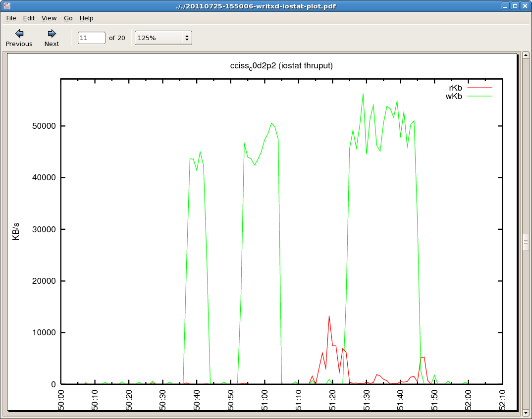This screenshot has width=532, height=419.
Task: Go to previous page using back arrow
Action: (x=19, y=38)
